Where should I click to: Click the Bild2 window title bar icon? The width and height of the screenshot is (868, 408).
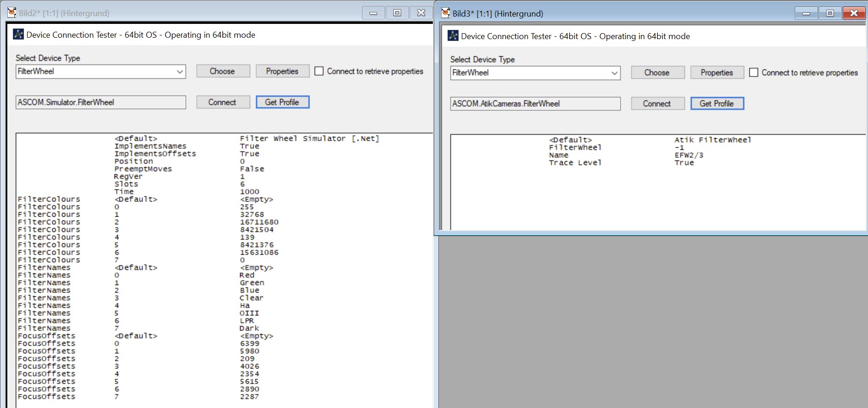point(11,13)
